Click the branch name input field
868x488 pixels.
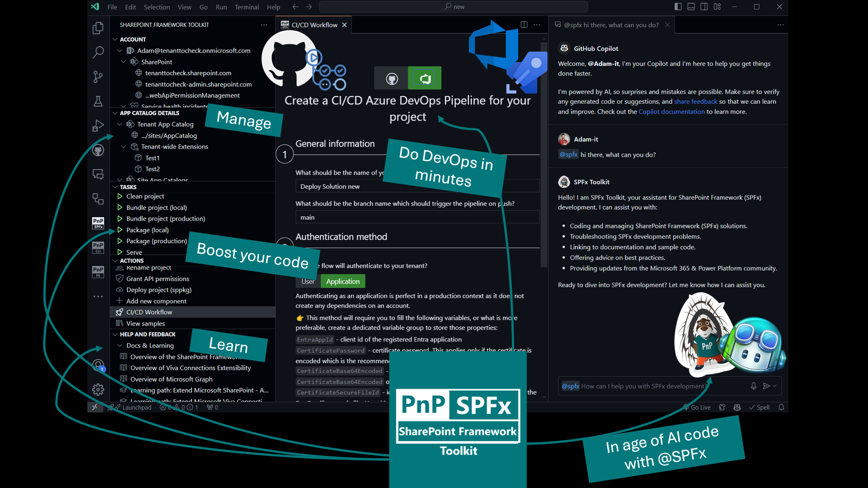pos(416,218)
